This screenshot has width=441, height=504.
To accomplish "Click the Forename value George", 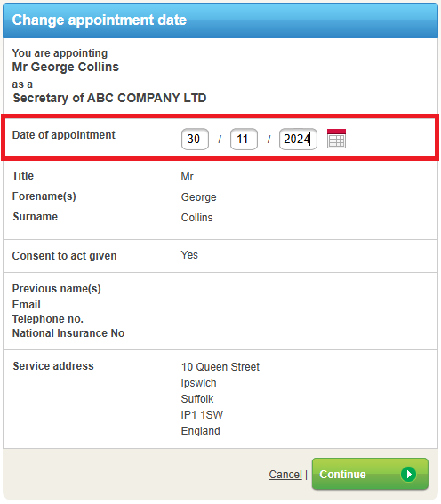I will pyautogui.click(x=198, y=197).
